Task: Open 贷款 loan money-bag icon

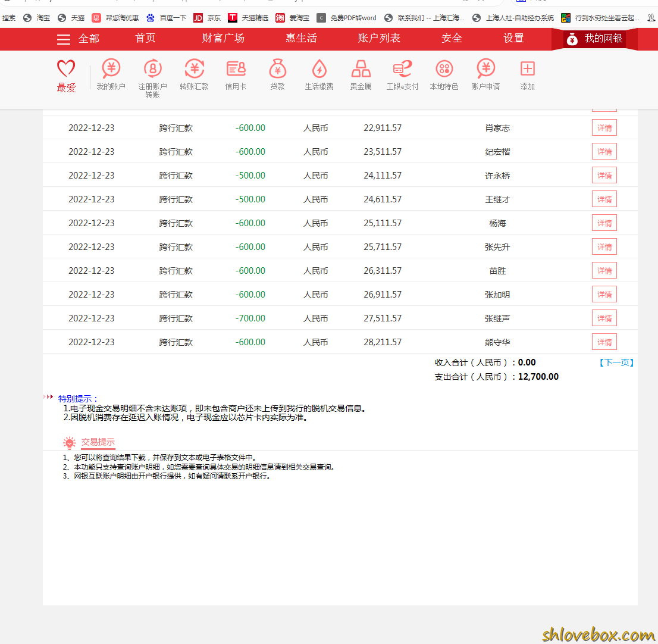Action: click(x=277, y=68)
